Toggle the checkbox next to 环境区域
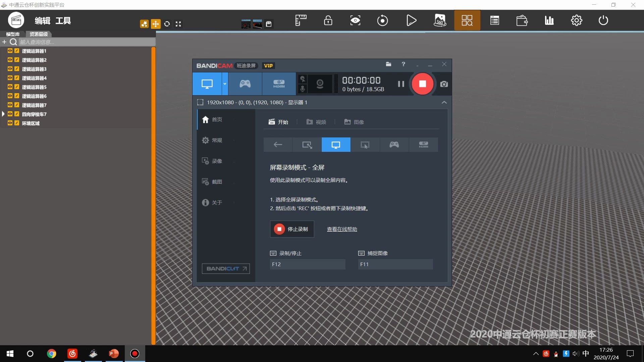The width and height of the screenshot is (644, 362). (x=16, y=123)
